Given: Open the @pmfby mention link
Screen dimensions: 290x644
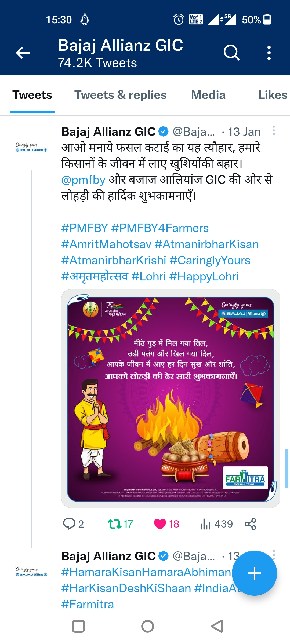Looking at the screenshot, I should (83, 180).
